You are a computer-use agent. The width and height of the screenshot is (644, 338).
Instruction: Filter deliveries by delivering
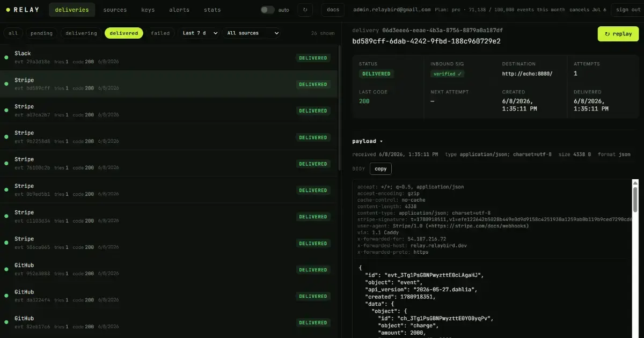pyautogui.click(x=81, y=33)
